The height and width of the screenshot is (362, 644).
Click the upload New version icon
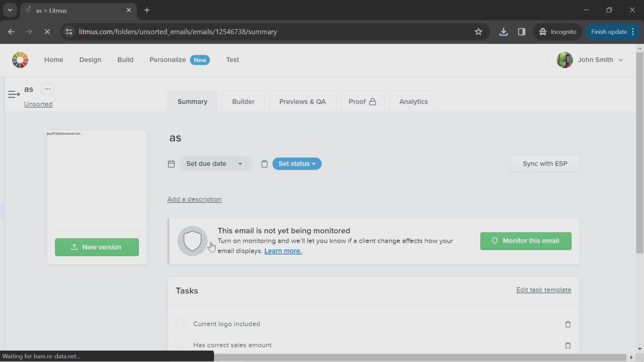pyautogui.click(x=73, y=247)
